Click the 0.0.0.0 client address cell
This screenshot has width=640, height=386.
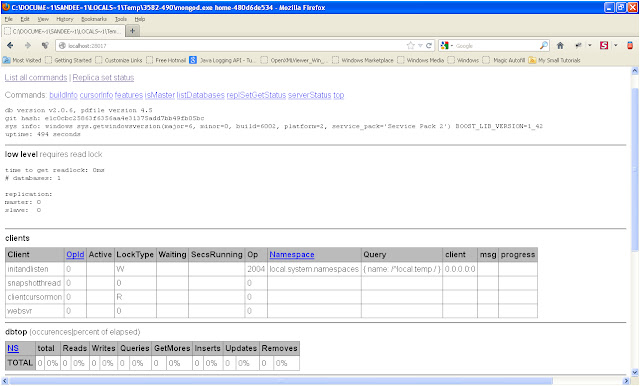pyautogui.click(x=460, y=269)
